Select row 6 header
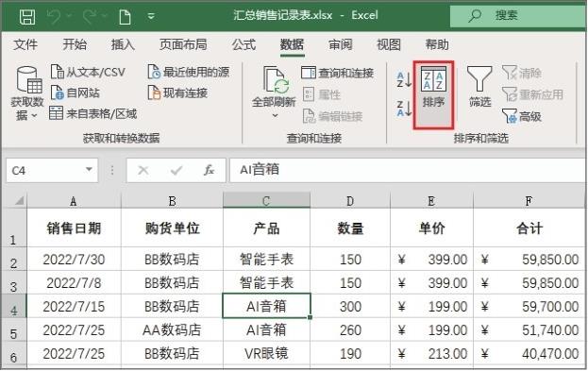588x371 pixels. (13, 353)
